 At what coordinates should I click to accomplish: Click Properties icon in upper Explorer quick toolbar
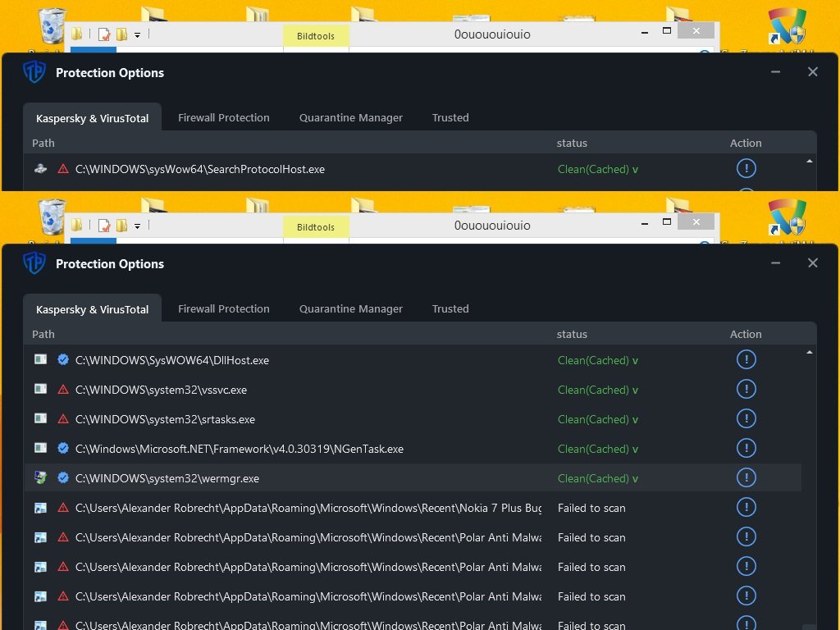[x=104, y=34]
